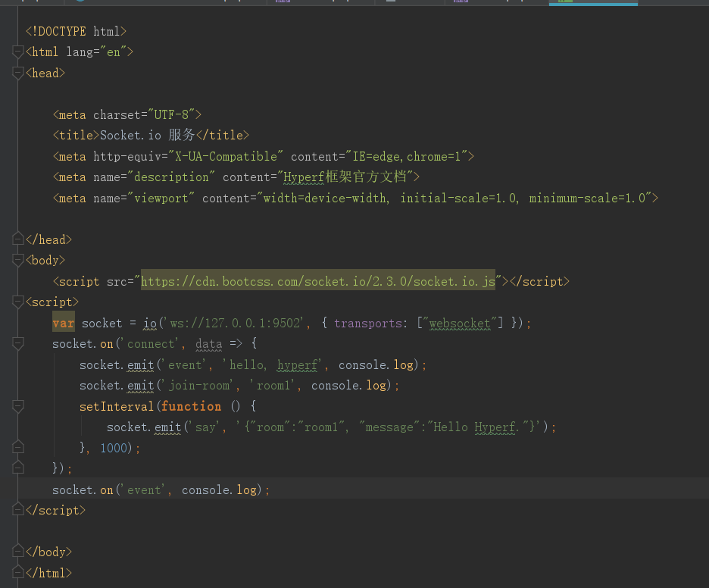
Task: Collapse the <html> element fold arrow
Action: click(17, 52)
